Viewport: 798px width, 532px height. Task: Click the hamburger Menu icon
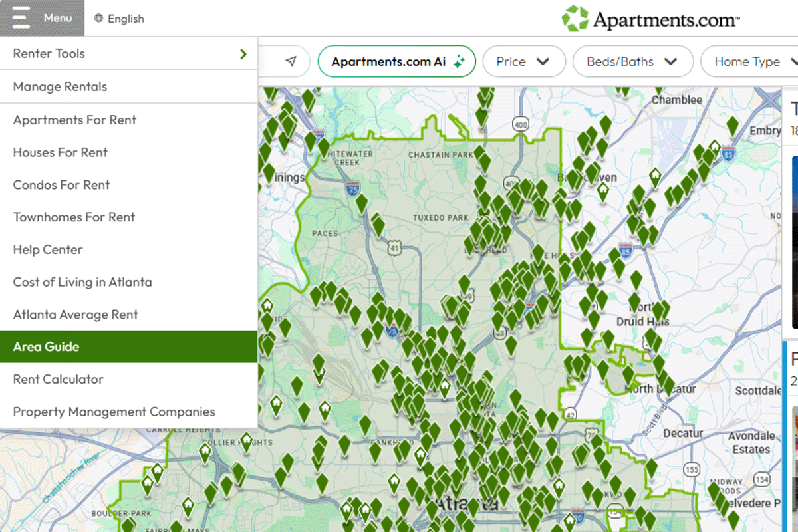pyautogui.click(x=21, y=18)
